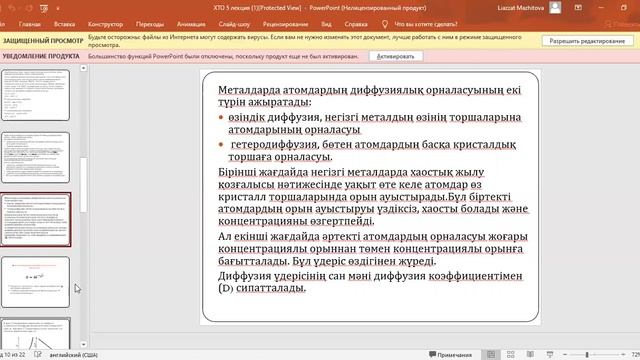The width and height of the screenshot is (640, 360).
Task: Select the first visible slide thumbnail
Action: [36, 95]
